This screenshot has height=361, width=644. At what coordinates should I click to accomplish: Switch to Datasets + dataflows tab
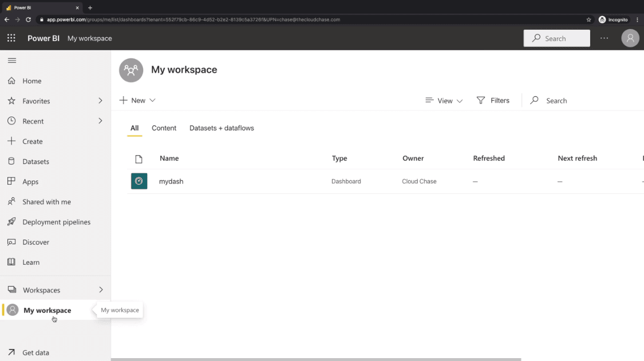click(x=222, y=128)
